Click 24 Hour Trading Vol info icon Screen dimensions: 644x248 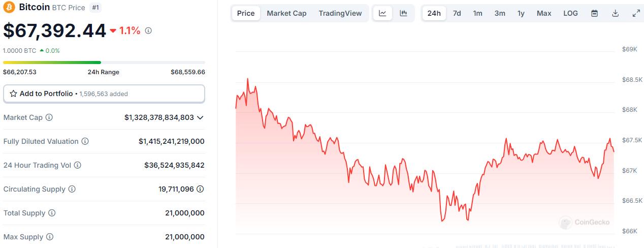point(78,165)
